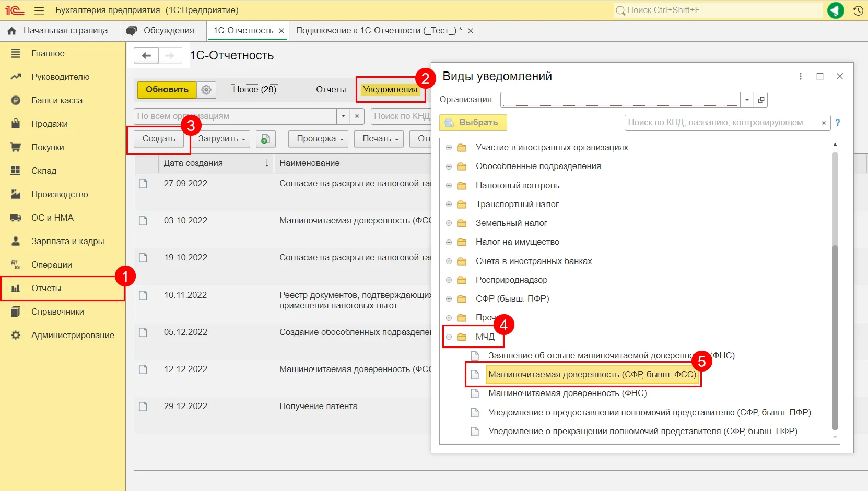
Task: Click the Выбрать button in dialog
Action: (x=473, y=123)
